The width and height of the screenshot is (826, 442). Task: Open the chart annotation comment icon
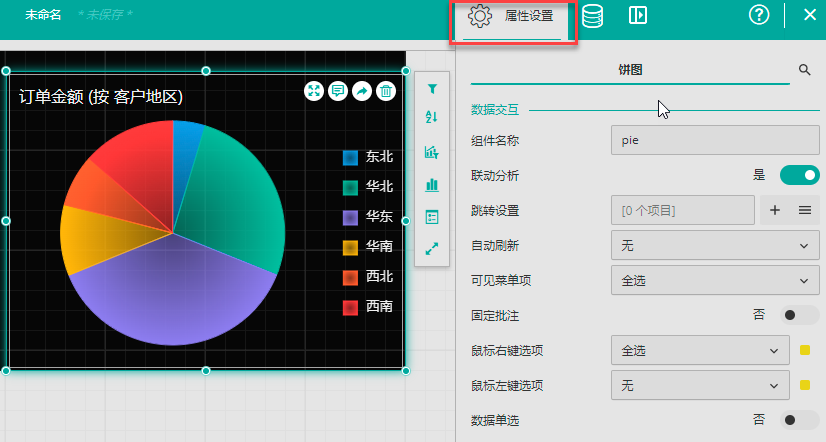(338, 91)
